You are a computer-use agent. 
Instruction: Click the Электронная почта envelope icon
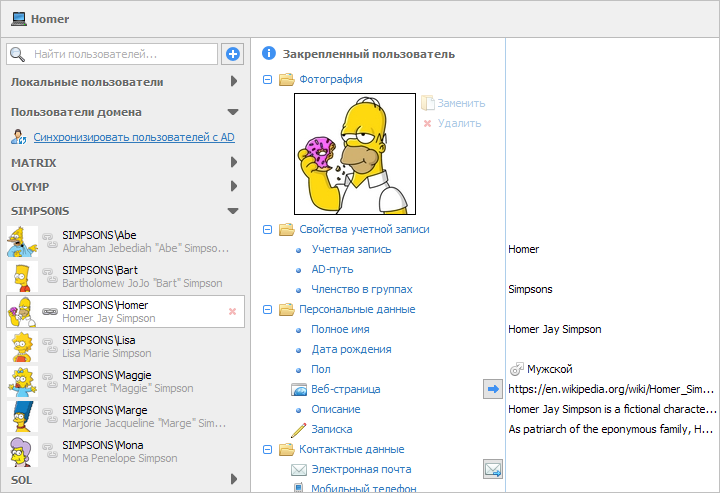pyautogui.click(x=299, y=470)
